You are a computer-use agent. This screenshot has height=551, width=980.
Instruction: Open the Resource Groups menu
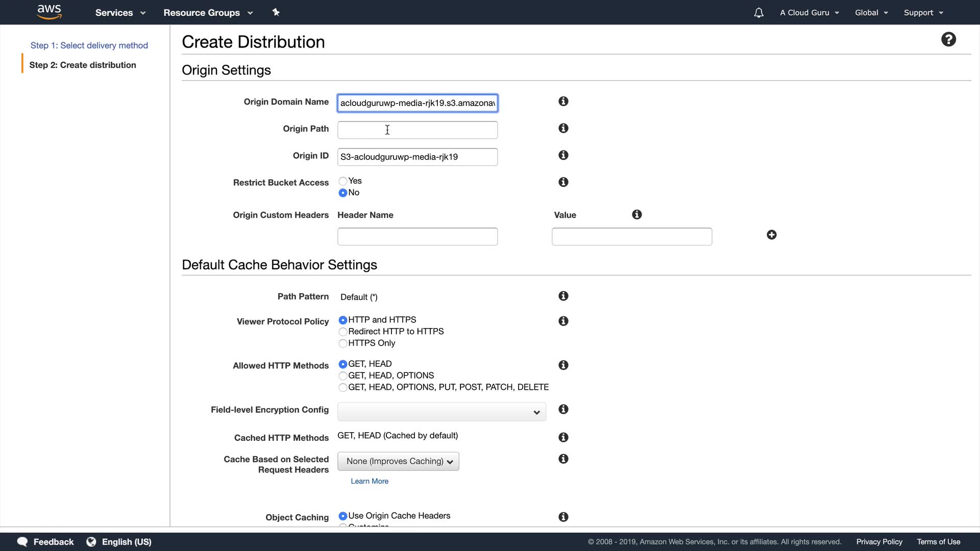[x=208, y=13]
